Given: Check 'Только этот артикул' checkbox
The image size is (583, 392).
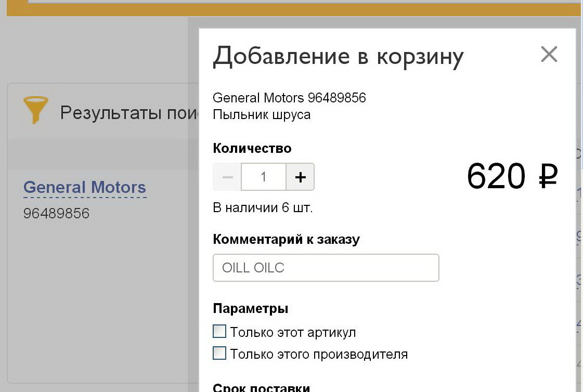Looking at the screenshot, I should [219, 331].
